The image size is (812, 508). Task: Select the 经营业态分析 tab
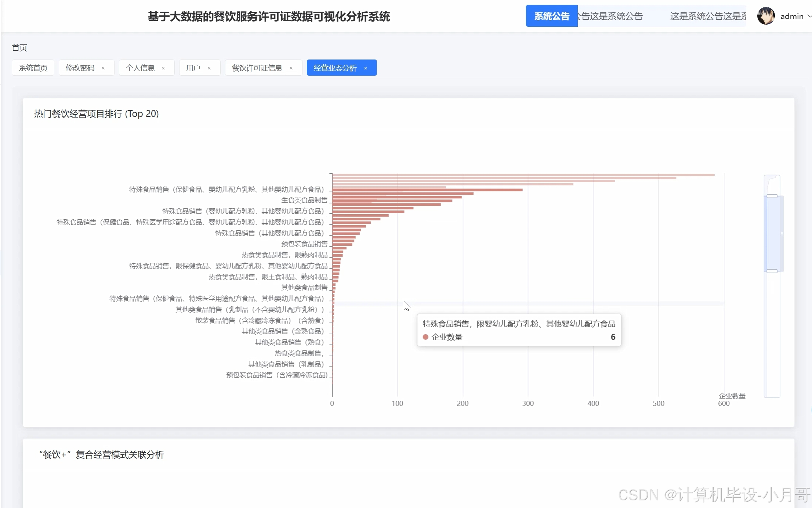tap(335, 68)
